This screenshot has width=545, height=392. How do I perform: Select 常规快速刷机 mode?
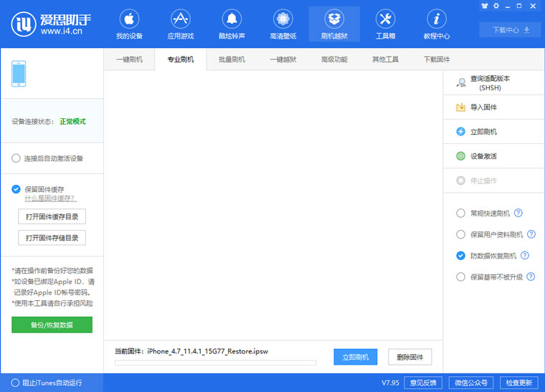(460, 213)
